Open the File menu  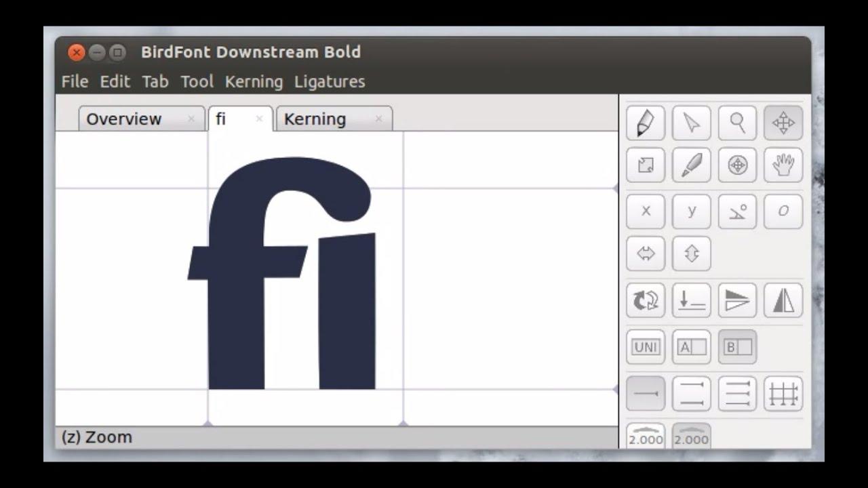click(75, 81)
